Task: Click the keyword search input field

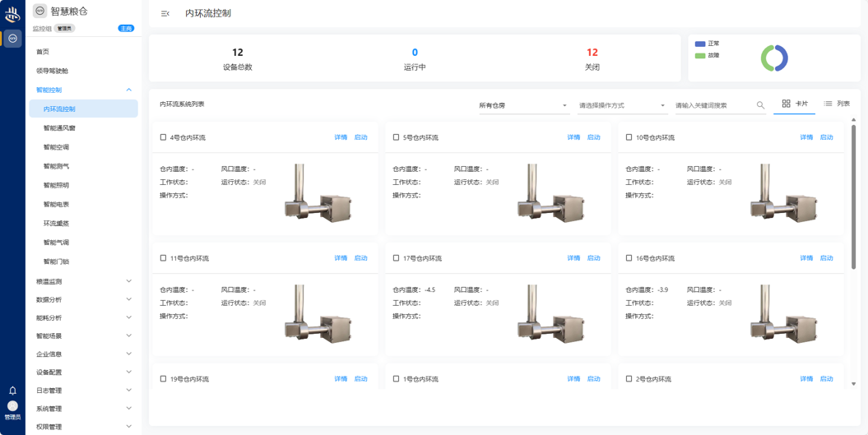Action: [x=713, y=105]
